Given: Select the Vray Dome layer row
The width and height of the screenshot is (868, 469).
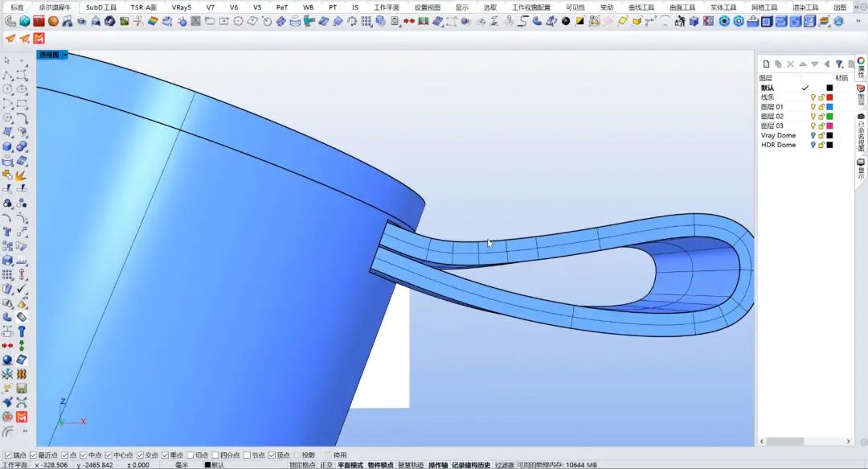Looking at the screenshot, I should (x=778, y=136).
